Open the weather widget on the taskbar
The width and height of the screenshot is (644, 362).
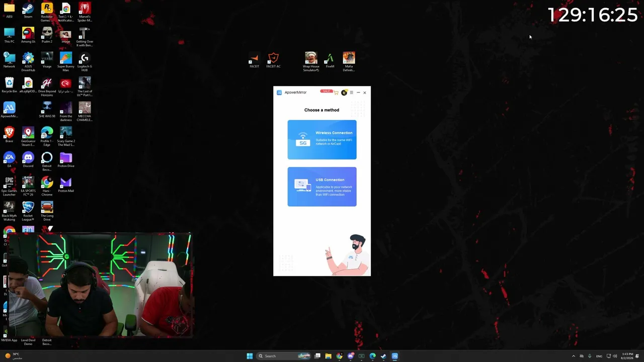coord(13,356)
